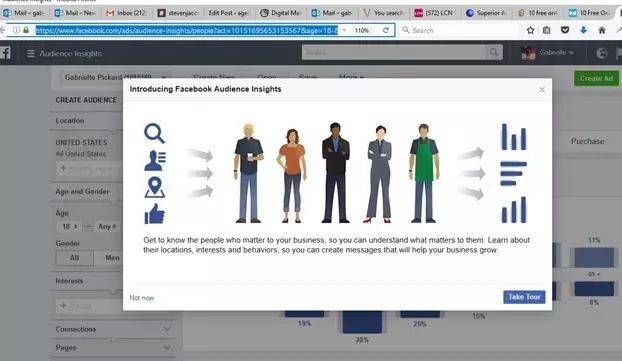Click the globe notifications icon
This screenshot has width=622, height=361.
point(602,53)
